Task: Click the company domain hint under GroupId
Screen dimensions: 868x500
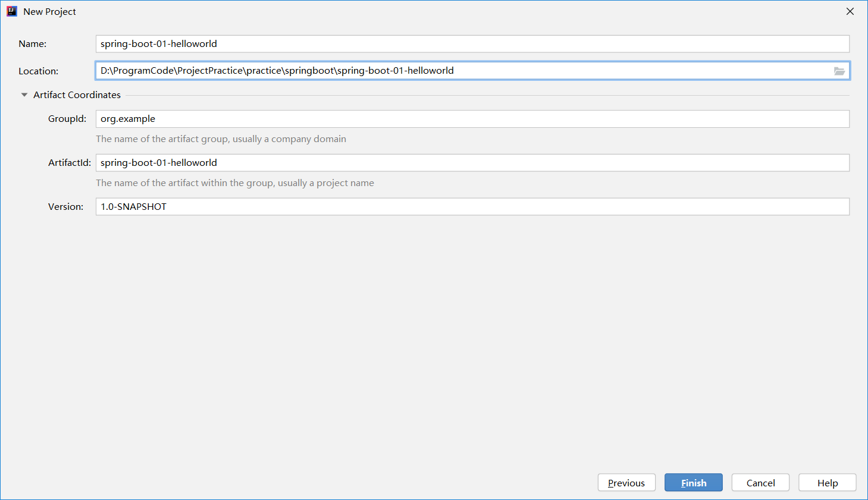Action: tap(221, 139)
